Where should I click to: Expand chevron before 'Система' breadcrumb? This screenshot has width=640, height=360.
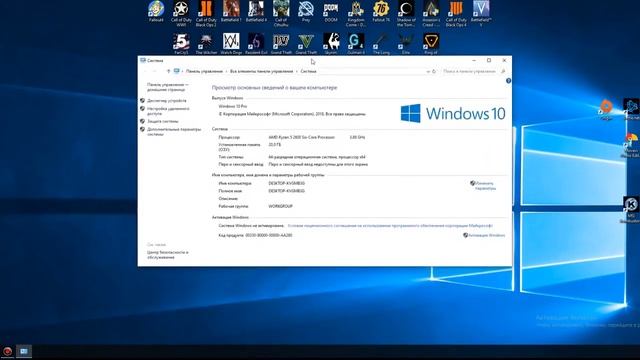297,71
